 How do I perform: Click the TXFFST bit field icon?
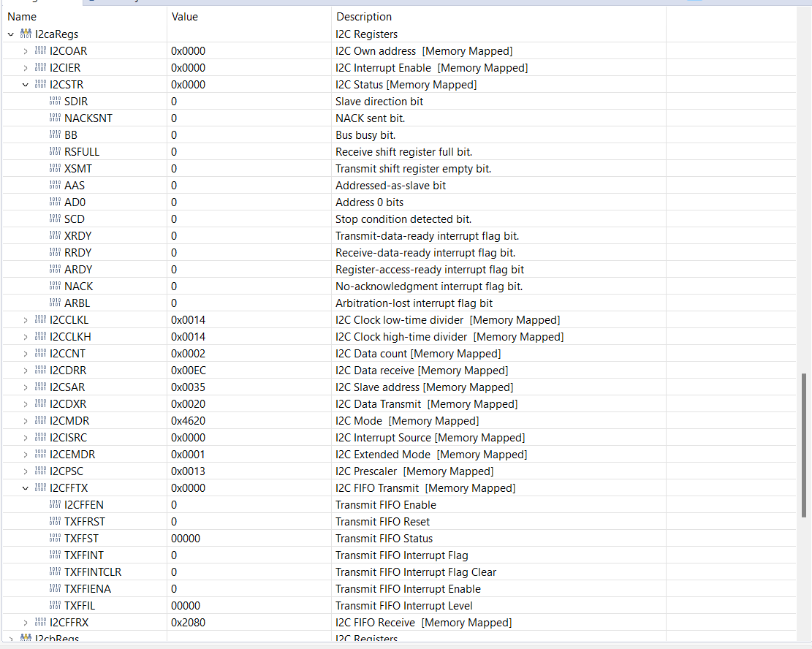coord(55,538)
